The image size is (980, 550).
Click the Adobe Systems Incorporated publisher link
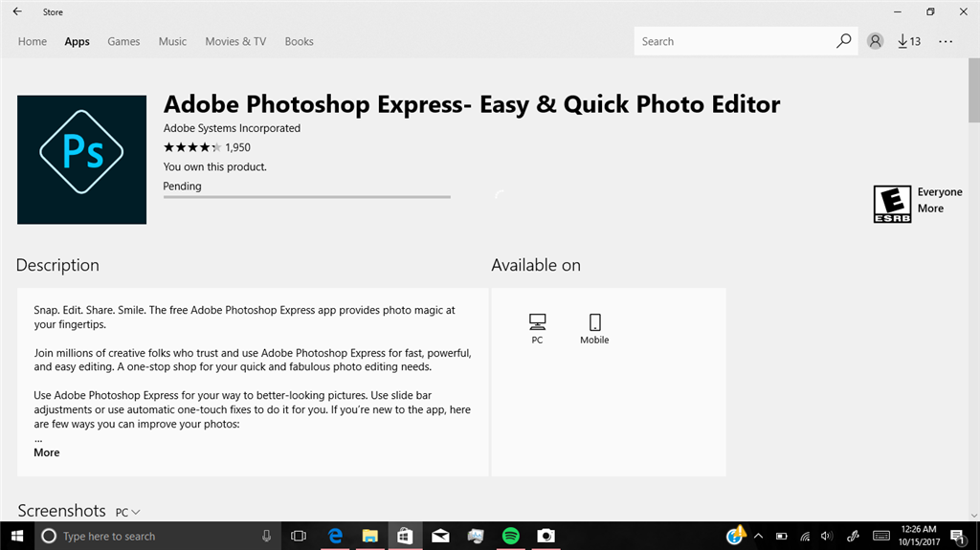(232, 128)
